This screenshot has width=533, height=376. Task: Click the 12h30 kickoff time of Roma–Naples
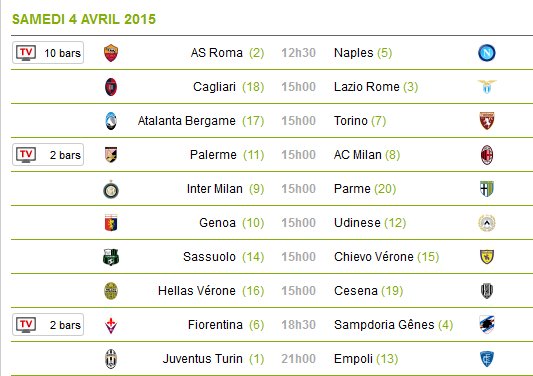(x=298, y=53)
